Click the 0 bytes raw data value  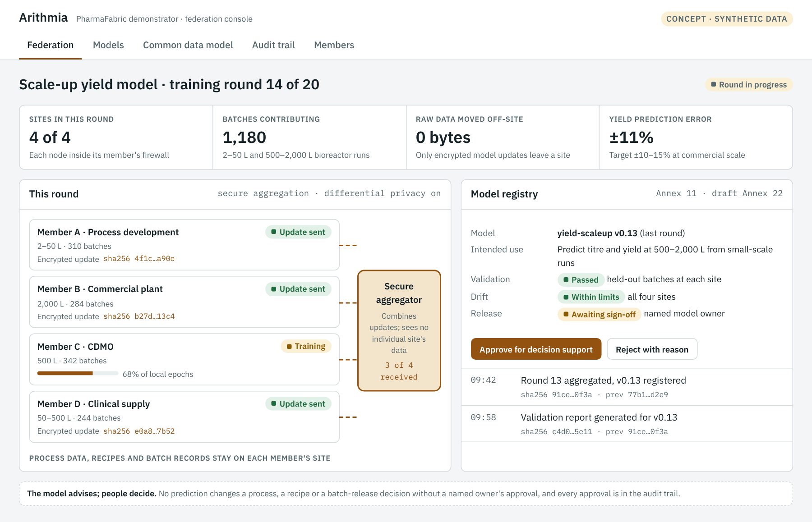[x=443, y=137]
